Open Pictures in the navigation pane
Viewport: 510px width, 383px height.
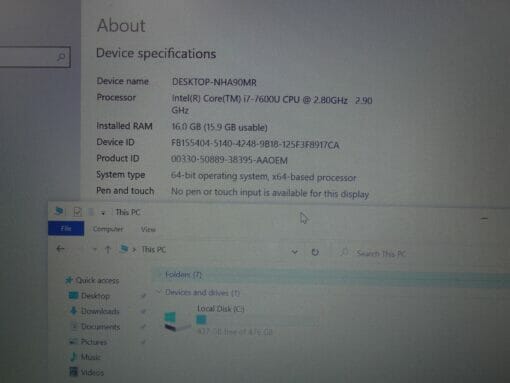coord(94,342)
